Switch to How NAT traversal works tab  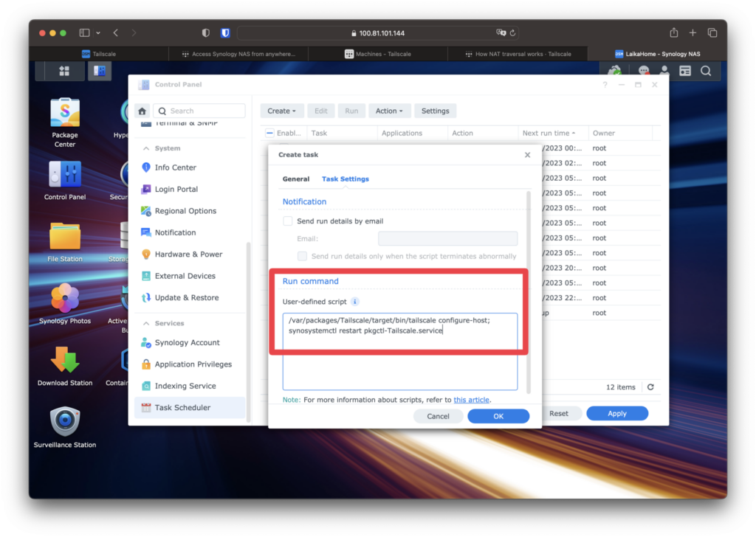(x=518, y=54)
